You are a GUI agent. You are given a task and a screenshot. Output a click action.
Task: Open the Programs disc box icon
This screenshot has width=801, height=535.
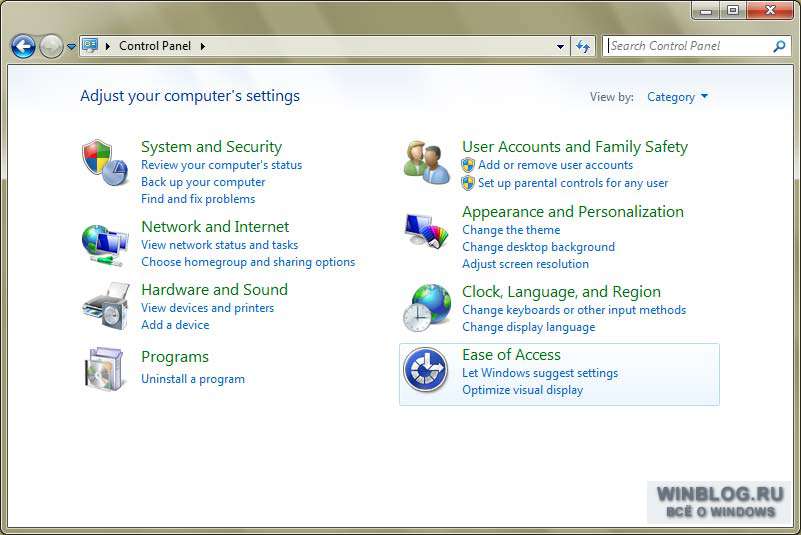[x=105, y=369]
